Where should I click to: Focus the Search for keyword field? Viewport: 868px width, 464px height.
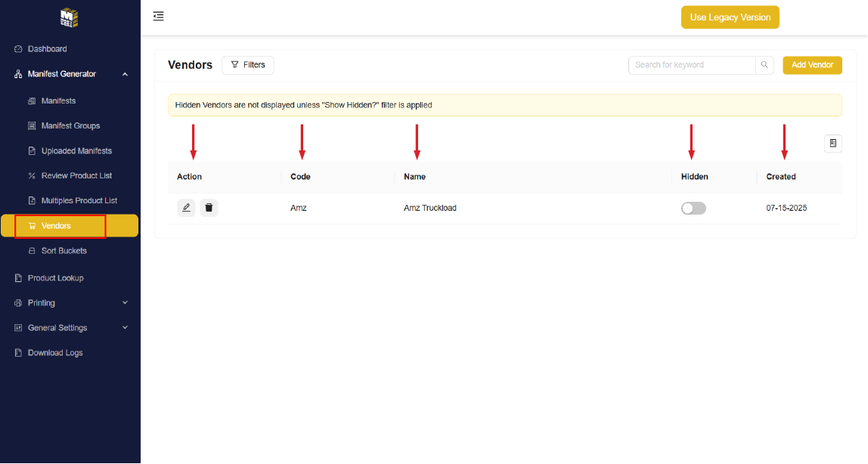tap(692, 65)
